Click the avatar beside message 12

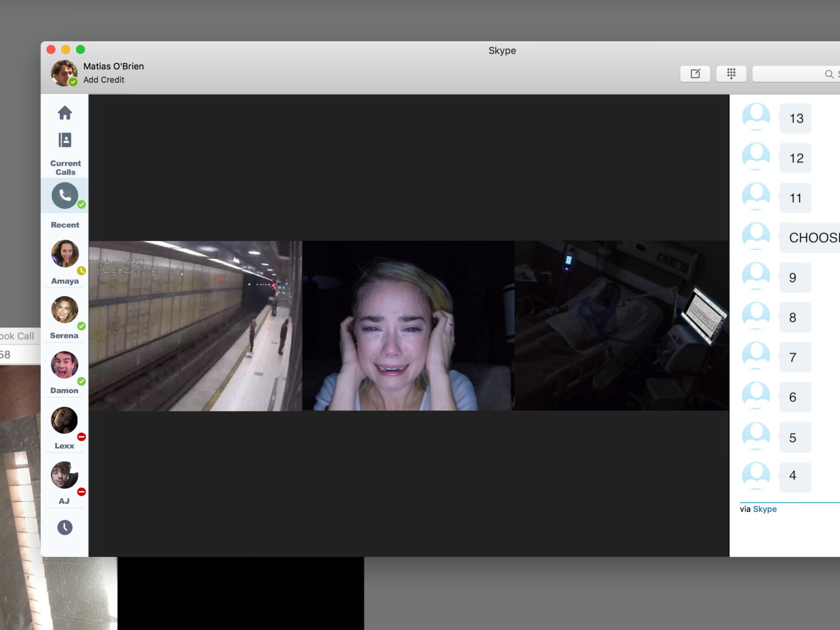756,156
